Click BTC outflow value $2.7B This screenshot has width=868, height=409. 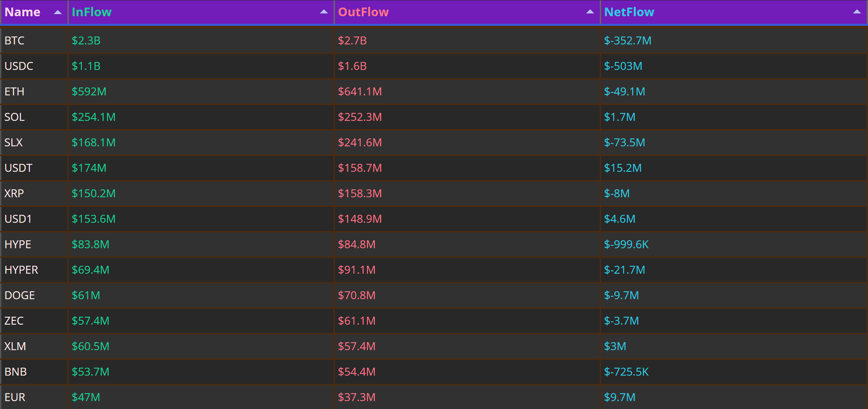click(352, 41)
